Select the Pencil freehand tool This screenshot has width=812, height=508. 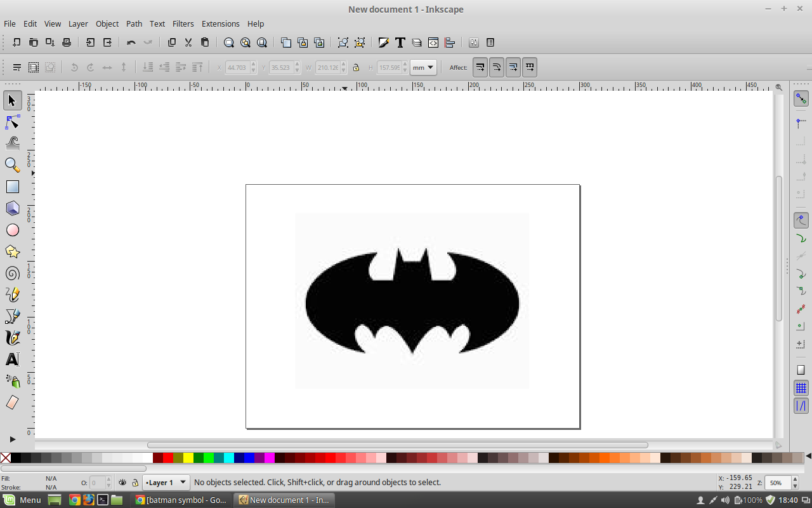12,295
